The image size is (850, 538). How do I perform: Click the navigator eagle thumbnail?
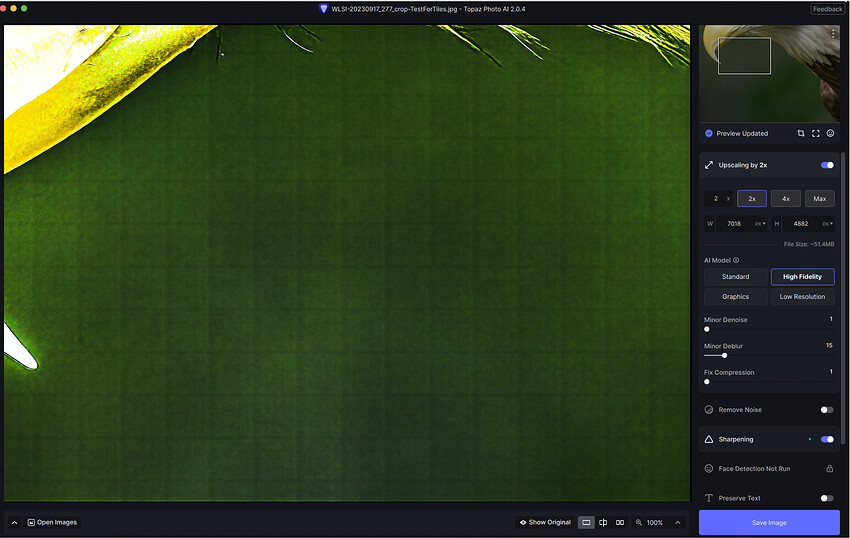(x=769, y=73)
